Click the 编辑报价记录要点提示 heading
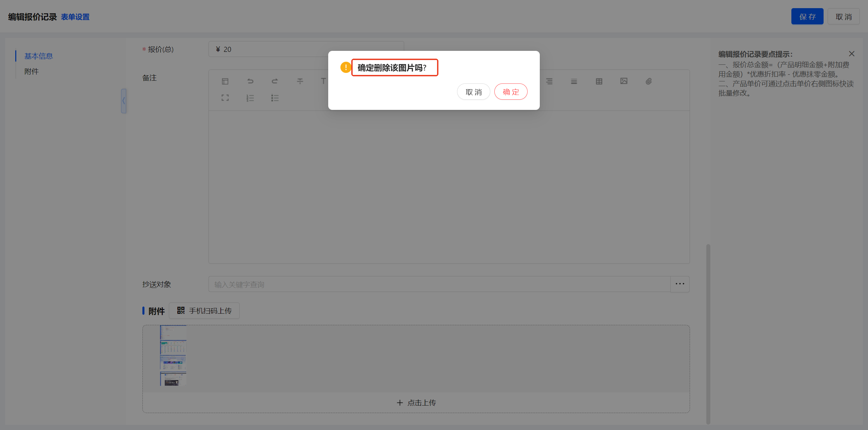 (755, 54)
